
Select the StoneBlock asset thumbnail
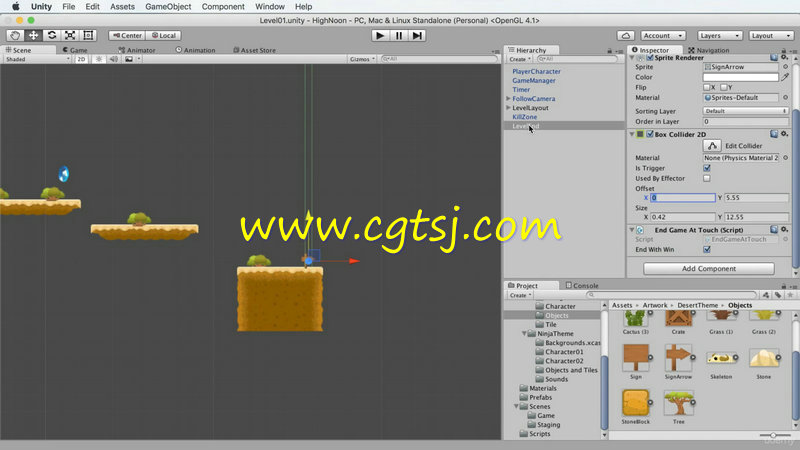pyautogui.click(x=636, y=403)
